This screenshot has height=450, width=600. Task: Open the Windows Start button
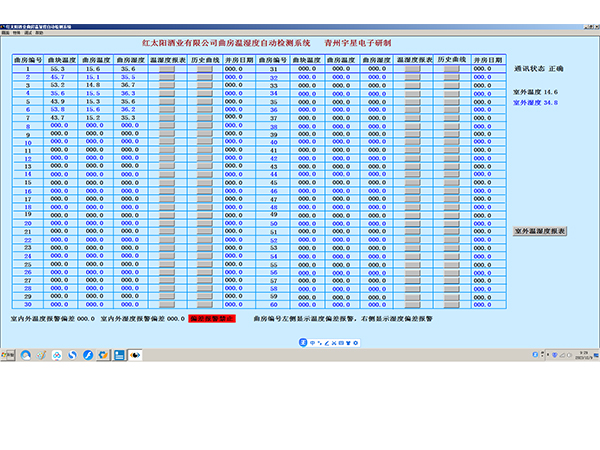(x=8, y=355)
